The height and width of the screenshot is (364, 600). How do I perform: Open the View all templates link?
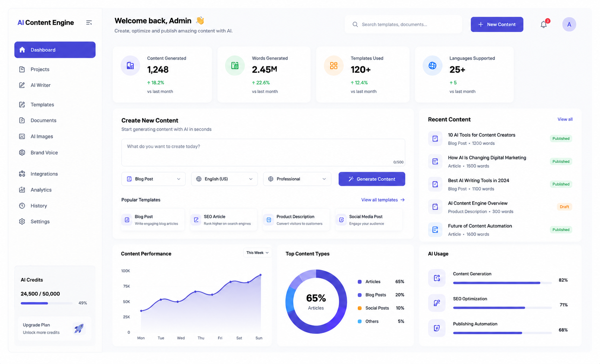(x=383, y=200)
